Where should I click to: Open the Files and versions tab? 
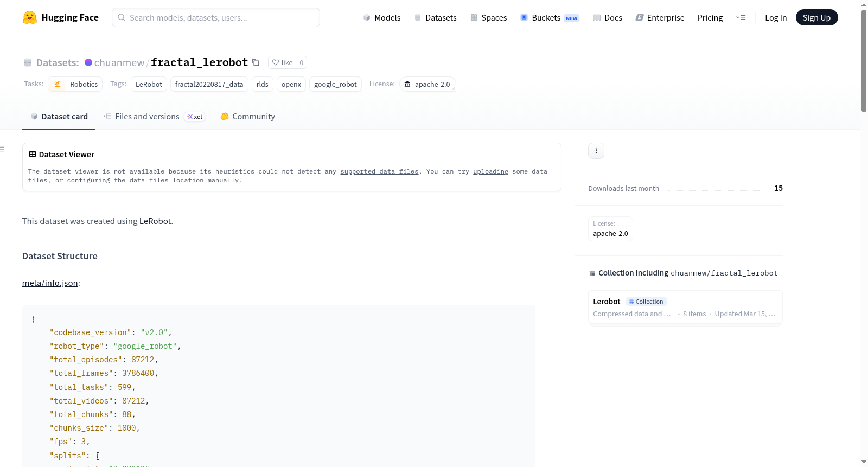(x=154, y=117)
